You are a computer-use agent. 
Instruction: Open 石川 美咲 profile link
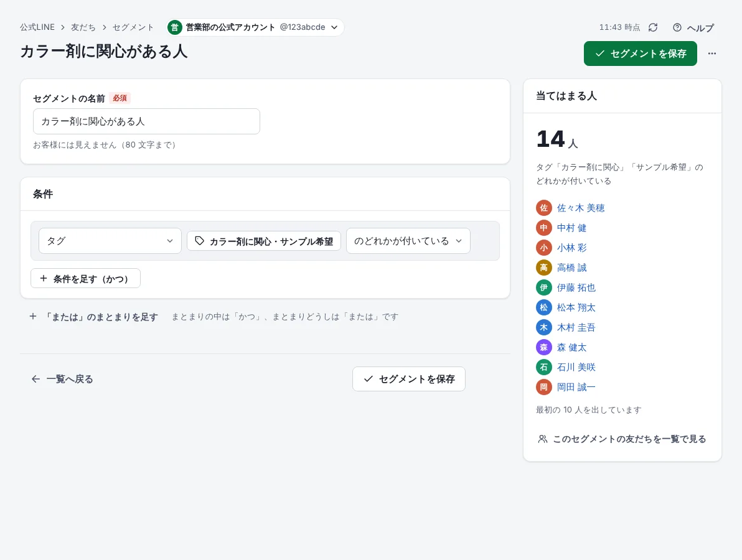(576, 367)
